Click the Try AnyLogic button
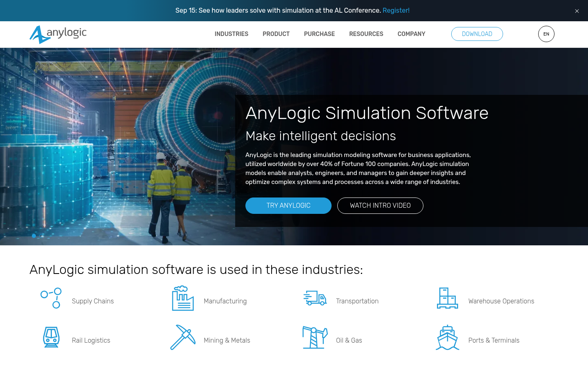The height and width of the screenshot is (368, 588). click(x=288, y=206)
